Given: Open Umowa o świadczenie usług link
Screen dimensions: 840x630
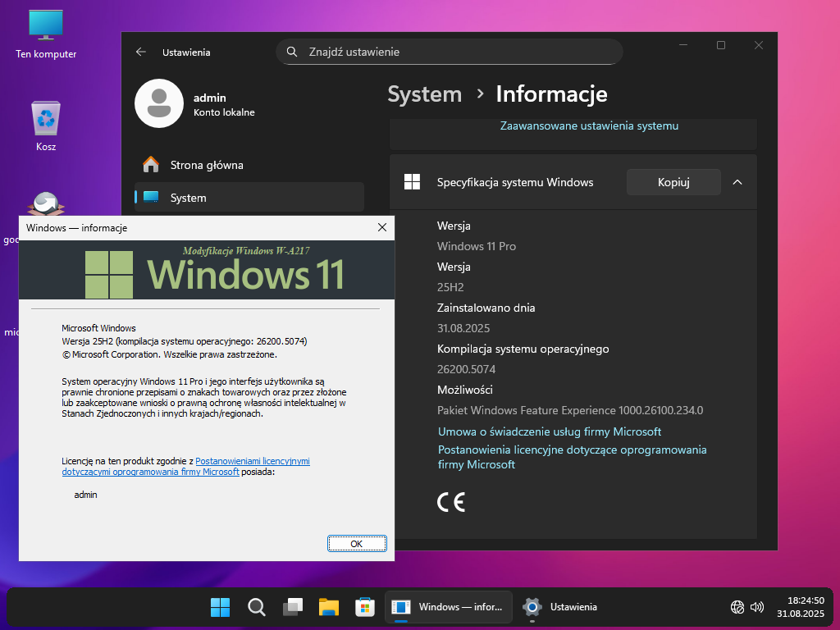Looking at the screenshot, I should [549, 431].
